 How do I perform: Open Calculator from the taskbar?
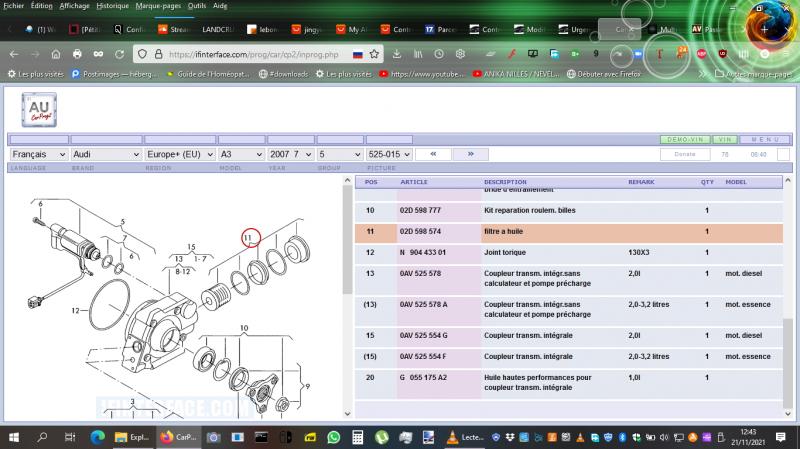click(x=358, y=437)
